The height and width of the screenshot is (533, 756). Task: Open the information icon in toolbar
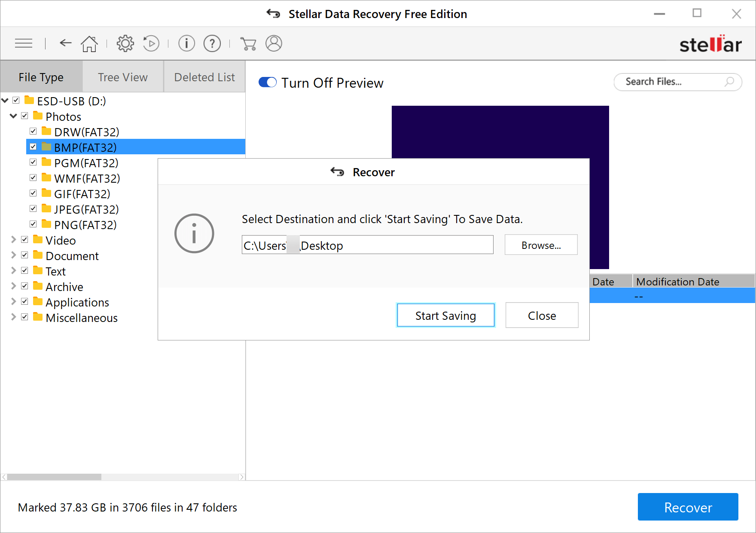click(186, 43)
